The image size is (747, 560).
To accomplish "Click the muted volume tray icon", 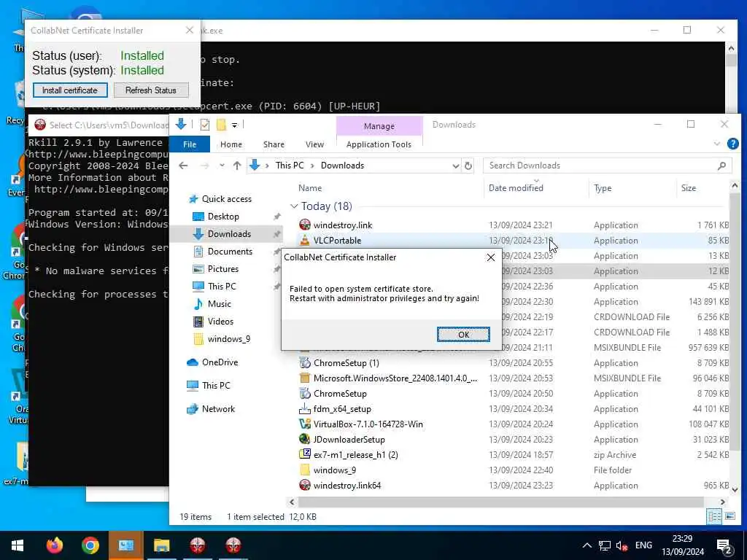I will click(622, 545).
